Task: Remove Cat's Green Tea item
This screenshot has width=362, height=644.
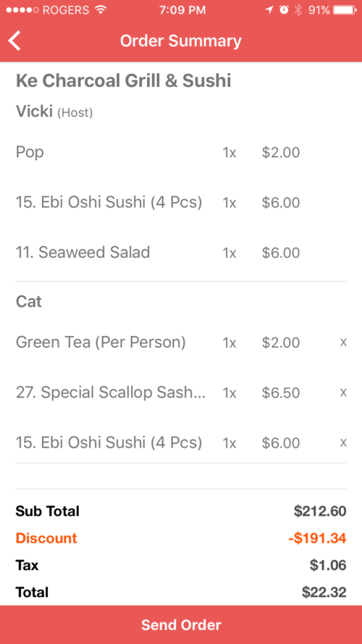Action: pyautogui.click(x=343, y=342)
